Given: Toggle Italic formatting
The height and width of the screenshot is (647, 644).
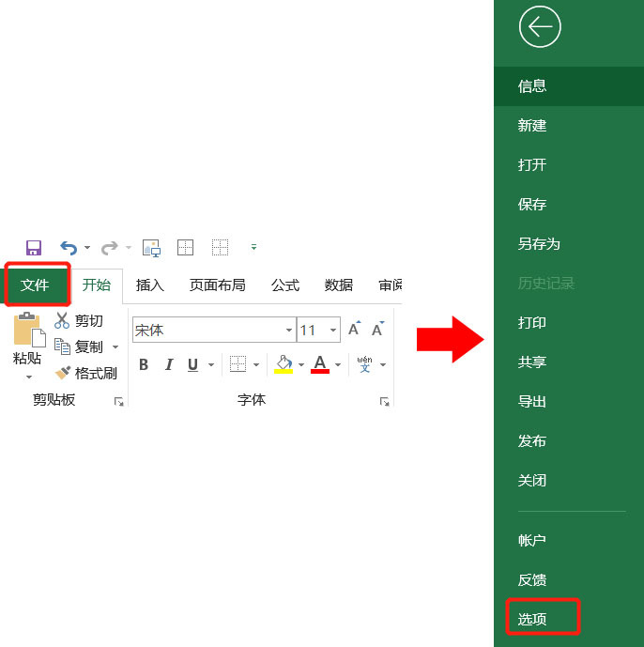Looking at the screenshot, I should [169, 364].
